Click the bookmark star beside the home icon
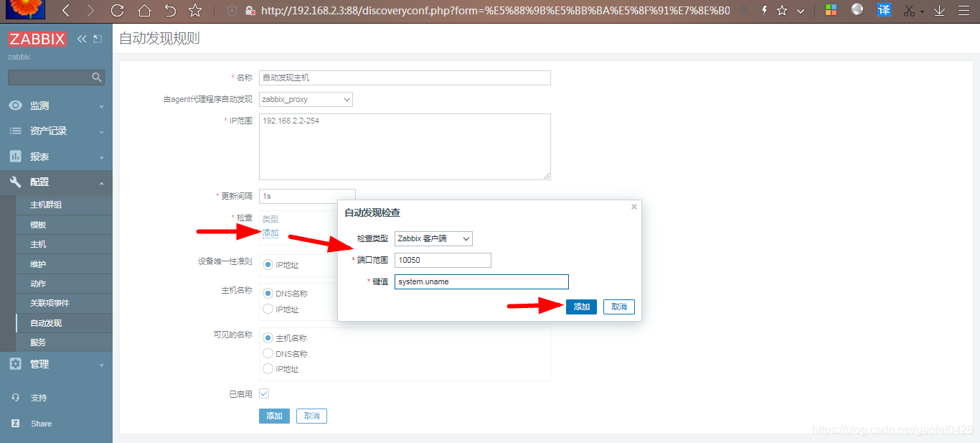Viewport: 980px width, 443px height. click(x=195, y=11)
